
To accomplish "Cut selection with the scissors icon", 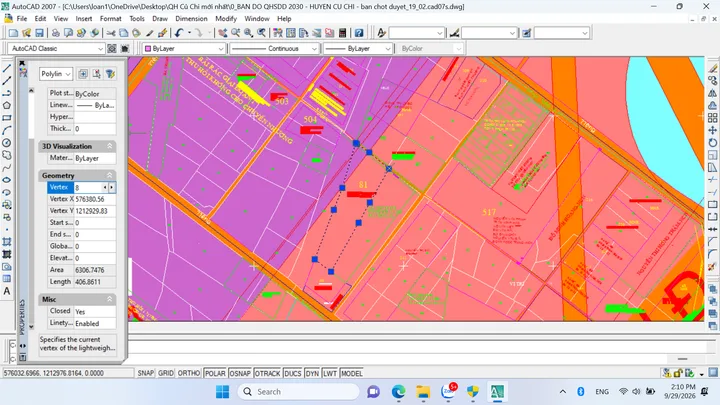I will coord(111,33).
